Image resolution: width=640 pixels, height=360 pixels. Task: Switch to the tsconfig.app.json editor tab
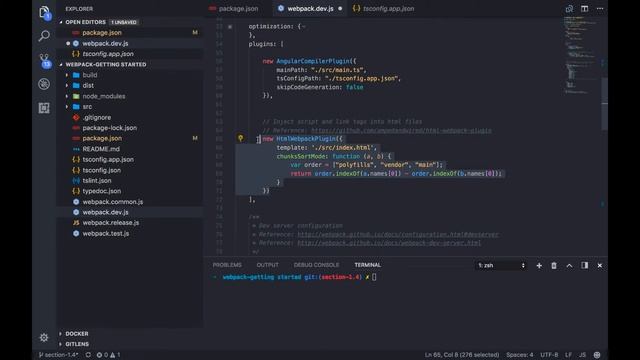[384, 9]
